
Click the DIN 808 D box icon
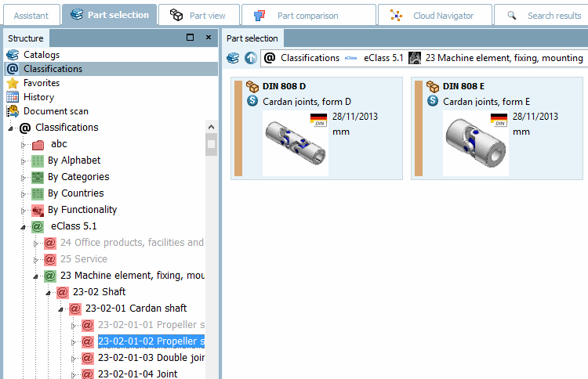pos(252,86)
